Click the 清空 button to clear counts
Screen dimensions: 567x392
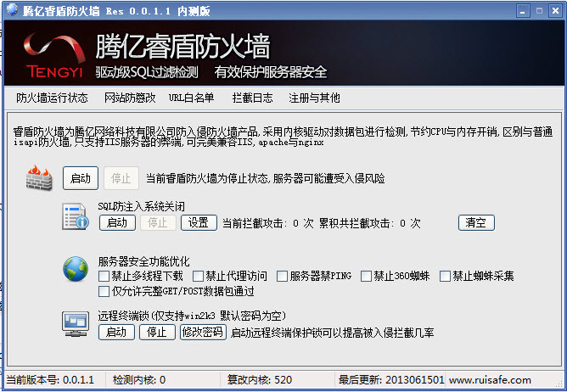coord(476,223)
